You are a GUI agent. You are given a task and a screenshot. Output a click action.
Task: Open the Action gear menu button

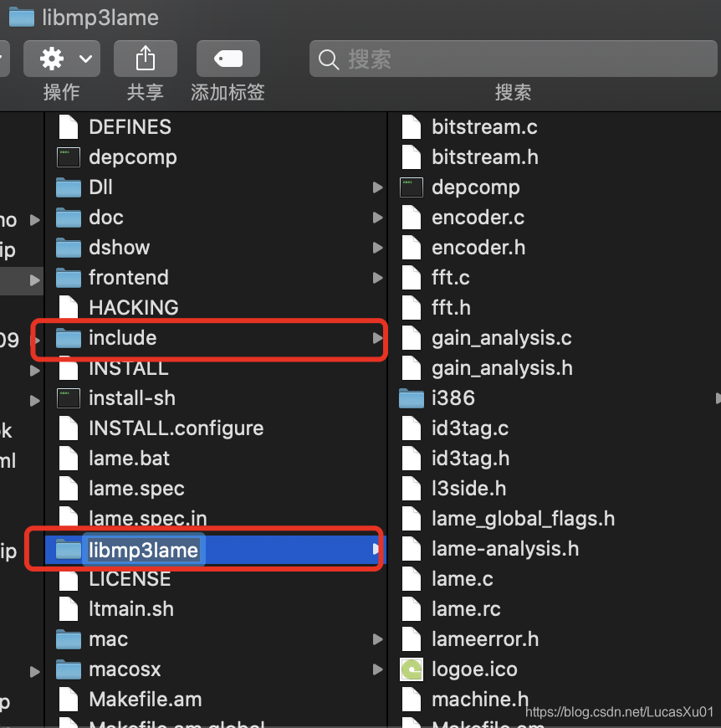62,59
